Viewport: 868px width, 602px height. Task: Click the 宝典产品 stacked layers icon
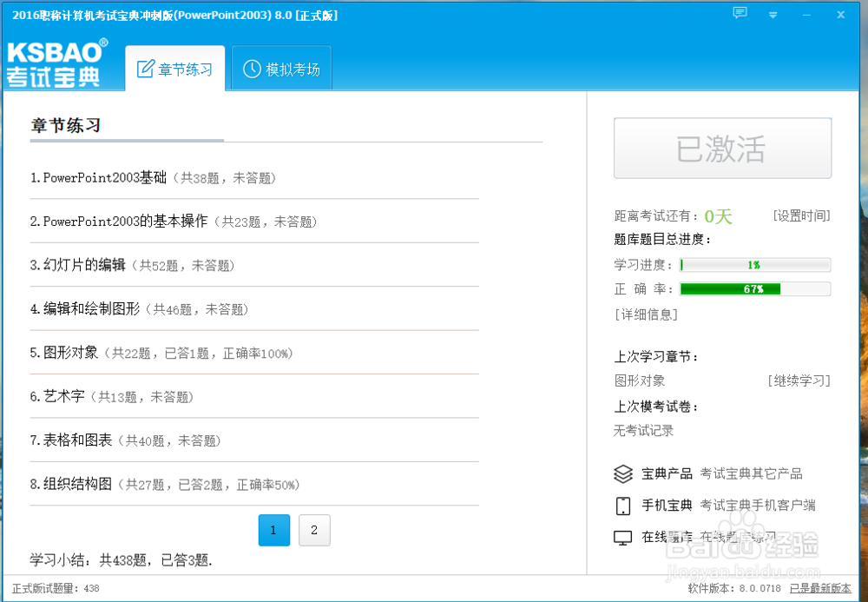[623, 474]
